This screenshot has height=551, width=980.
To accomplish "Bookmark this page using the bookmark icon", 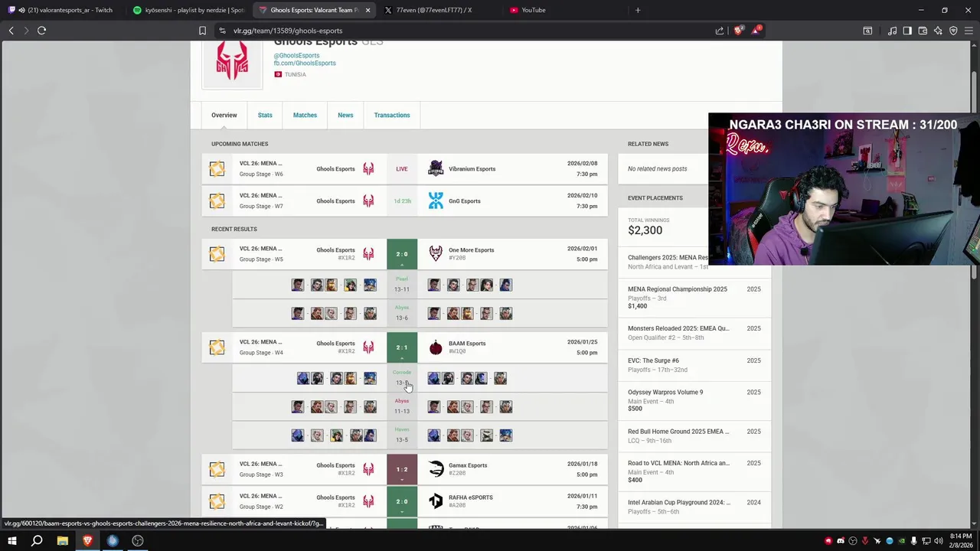I will pyautogui.click(x=202, y=31).
